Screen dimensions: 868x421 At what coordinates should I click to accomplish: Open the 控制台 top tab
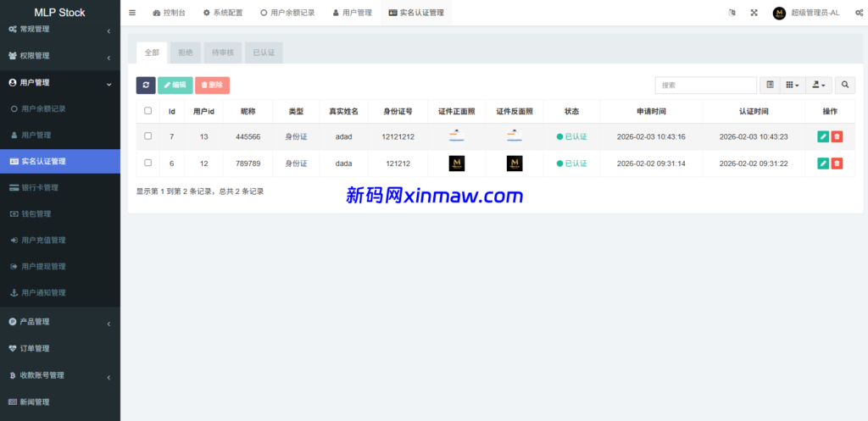[x=169, y=13]
